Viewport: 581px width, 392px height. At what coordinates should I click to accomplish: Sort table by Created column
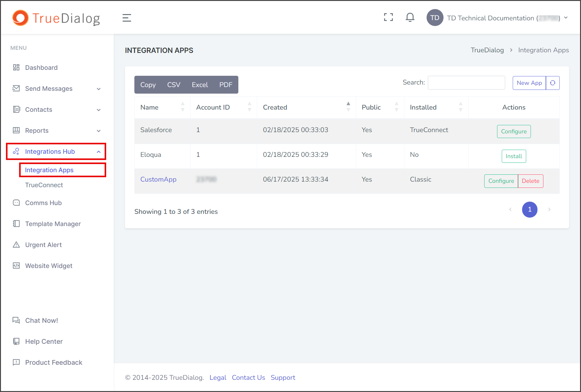click(306, 107)
